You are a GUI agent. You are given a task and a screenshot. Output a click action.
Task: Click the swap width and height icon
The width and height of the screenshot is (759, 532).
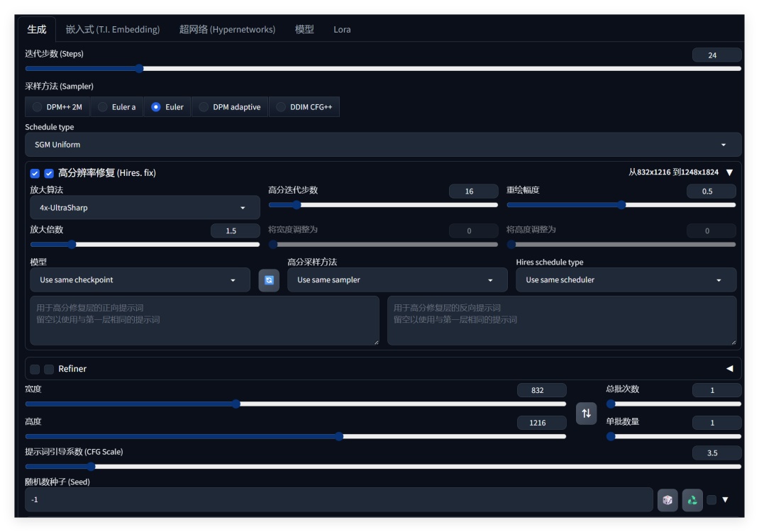tap(586, 413)
